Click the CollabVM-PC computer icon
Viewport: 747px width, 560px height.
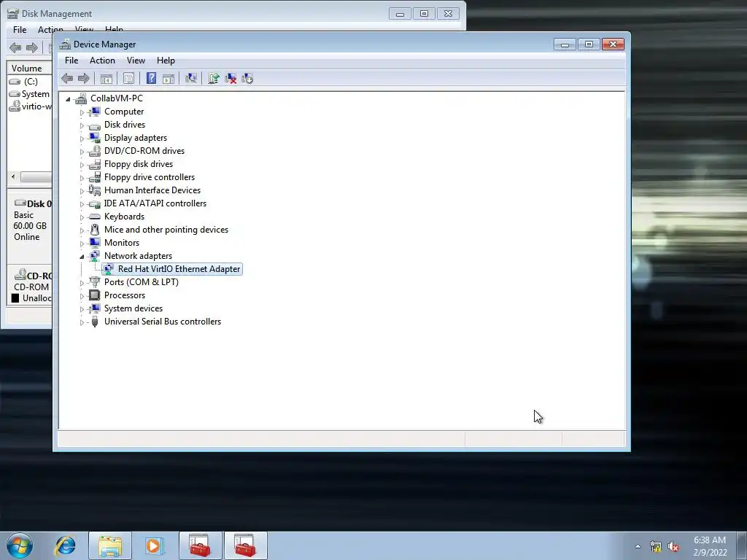[x=81, y=98]
